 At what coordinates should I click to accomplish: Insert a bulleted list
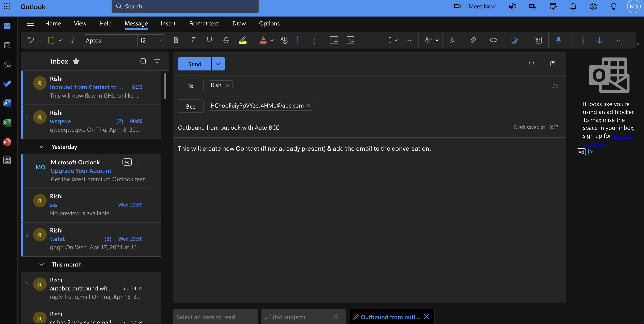pos(300,40)
